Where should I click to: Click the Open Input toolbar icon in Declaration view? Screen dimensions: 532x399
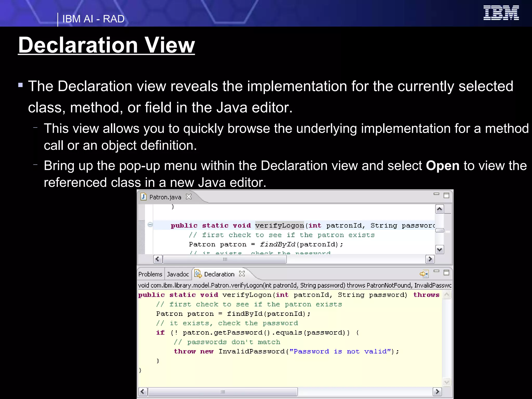coord(424,274)
